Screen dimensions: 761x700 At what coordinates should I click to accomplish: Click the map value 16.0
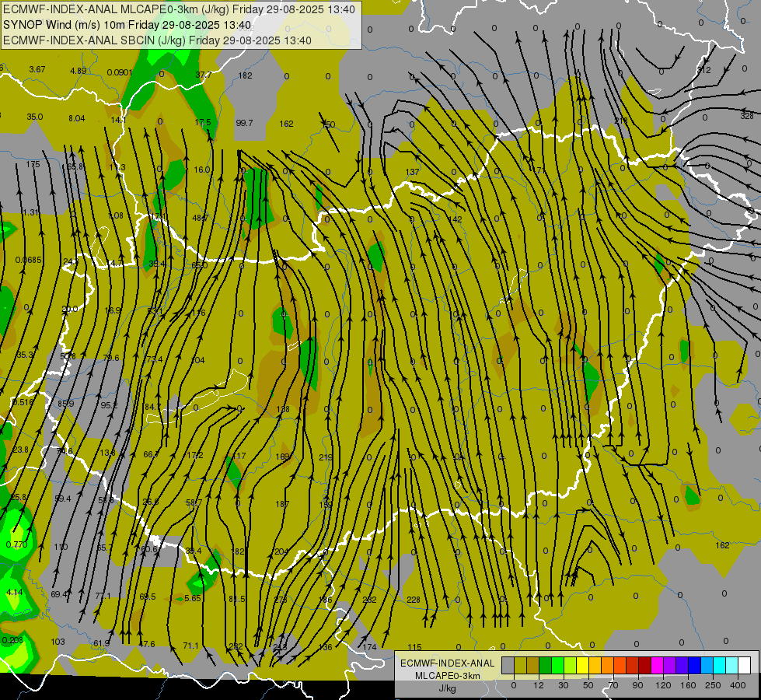pyautogui.click(x=202, y=170)
